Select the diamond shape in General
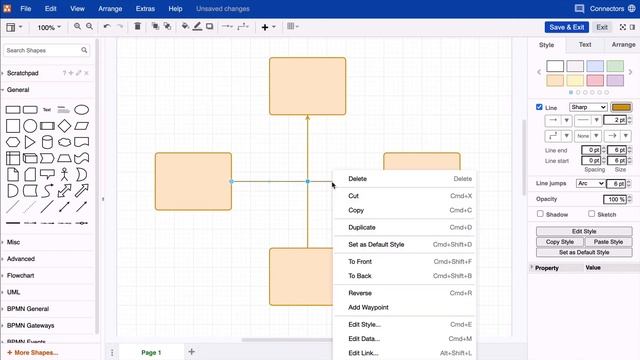Viewport: 640px width, 360px height. pos(64,126)
